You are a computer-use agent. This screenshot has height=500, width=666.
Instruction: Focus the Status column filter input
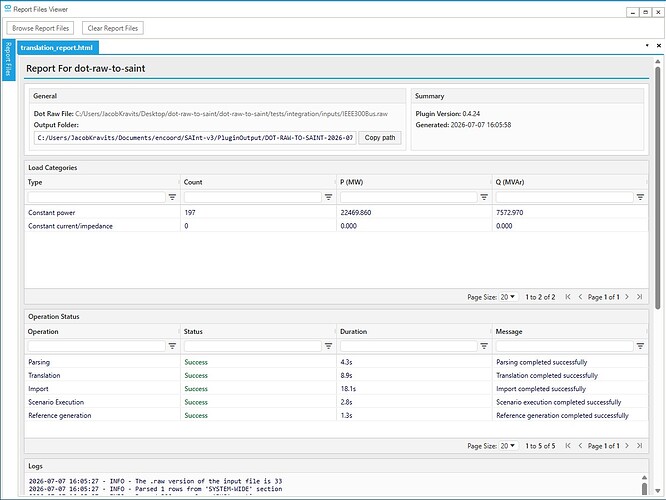pos(253,346)
